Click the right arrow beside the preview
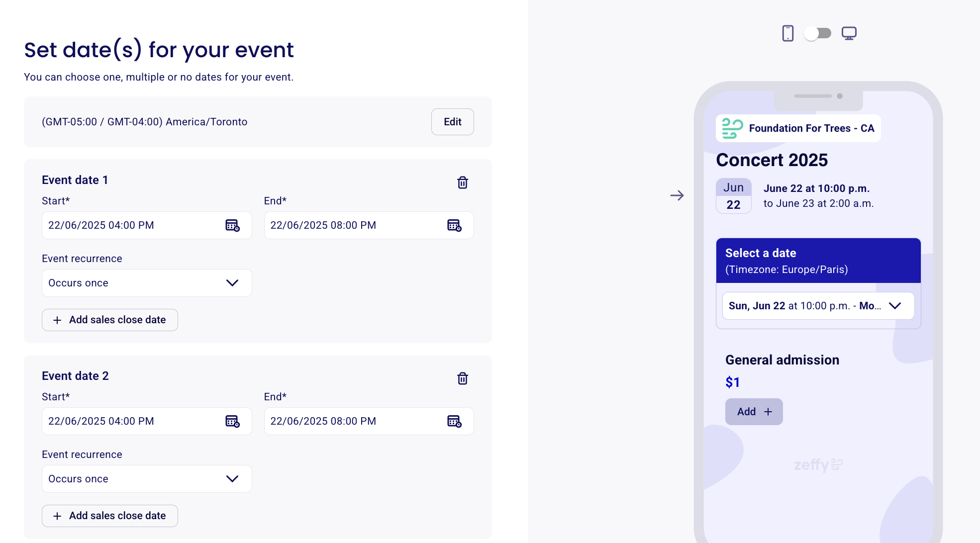This screenshot has height=543, width=980. pos(677,195)
